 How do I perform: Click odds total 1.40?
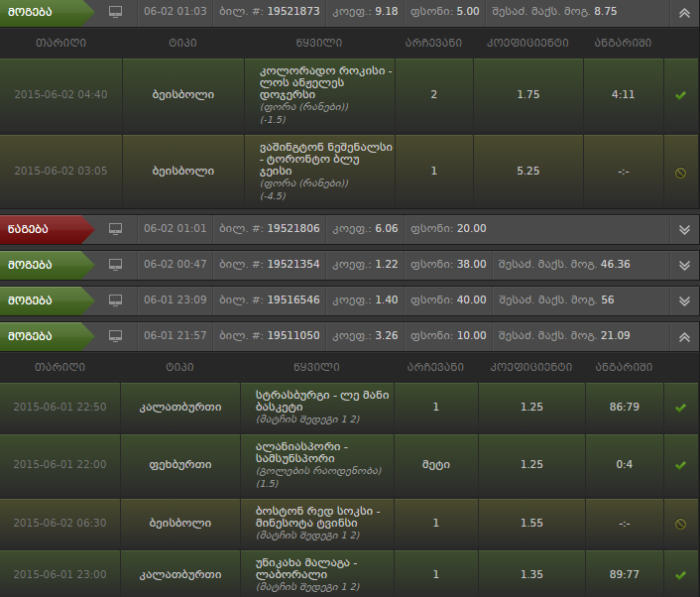(x=386, y=300)
